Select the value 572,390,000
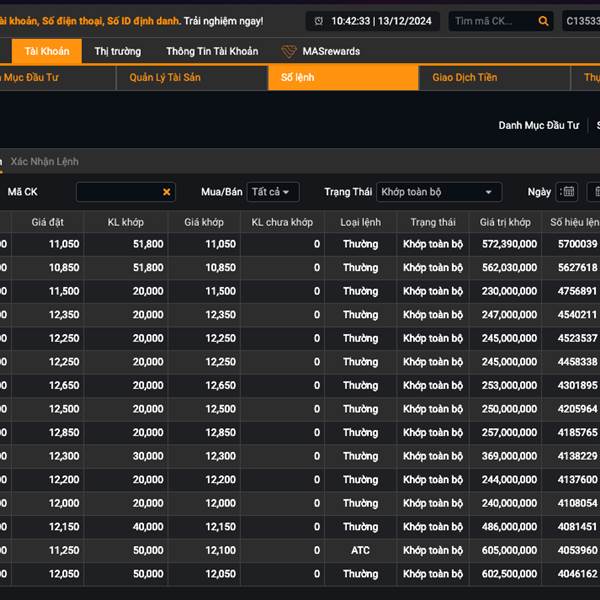The height and width of the screenshot is (600, 600). (x=509, y=244)
